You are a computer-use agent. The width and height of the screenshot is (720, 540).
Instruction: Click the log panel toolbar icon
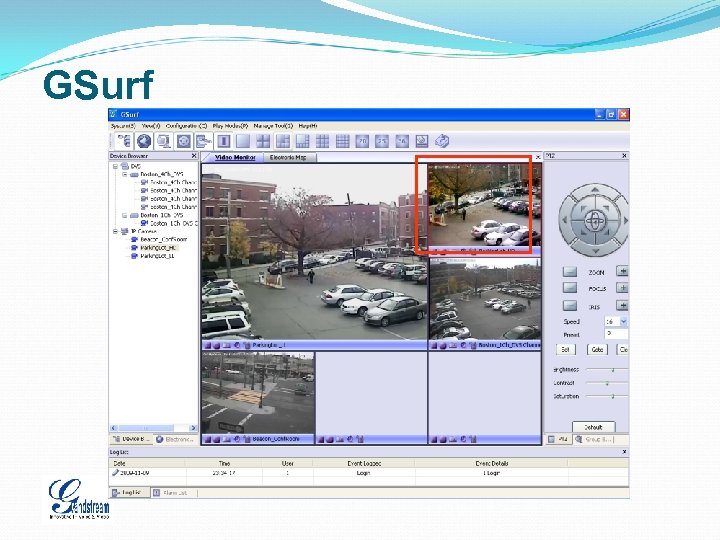[x=203, y=141]
